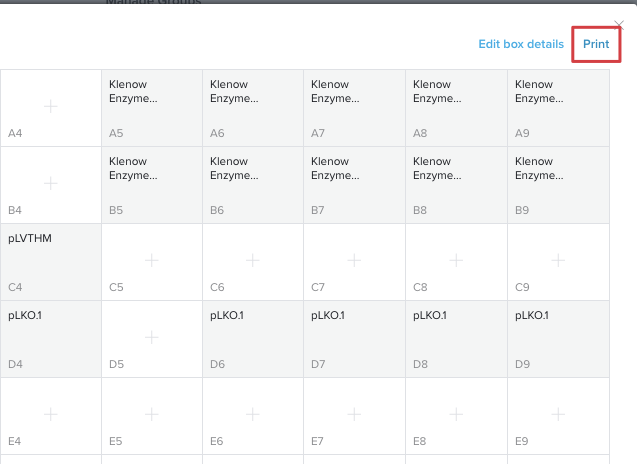Screen dimensions: 637x464
Task: Add item to empty cell E4
Action: tap(51, 416)
